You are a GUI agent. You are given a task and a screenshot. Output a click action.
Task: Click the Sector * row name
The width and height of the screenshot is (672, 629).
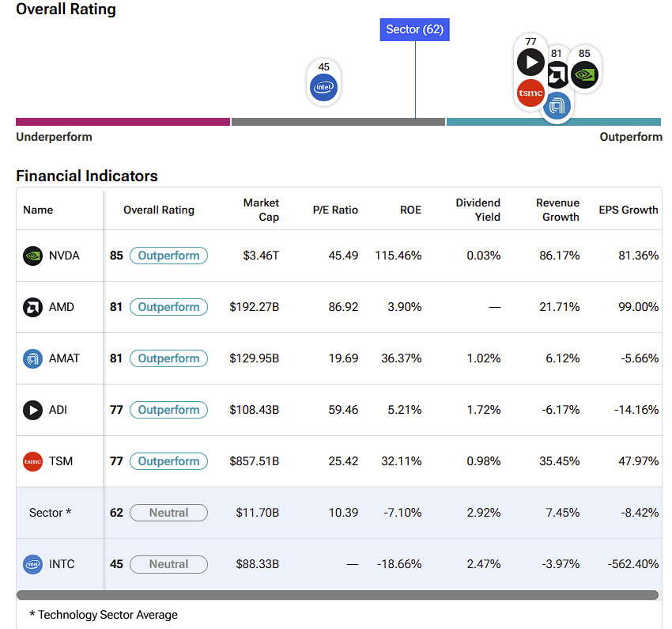click(50, 513)
